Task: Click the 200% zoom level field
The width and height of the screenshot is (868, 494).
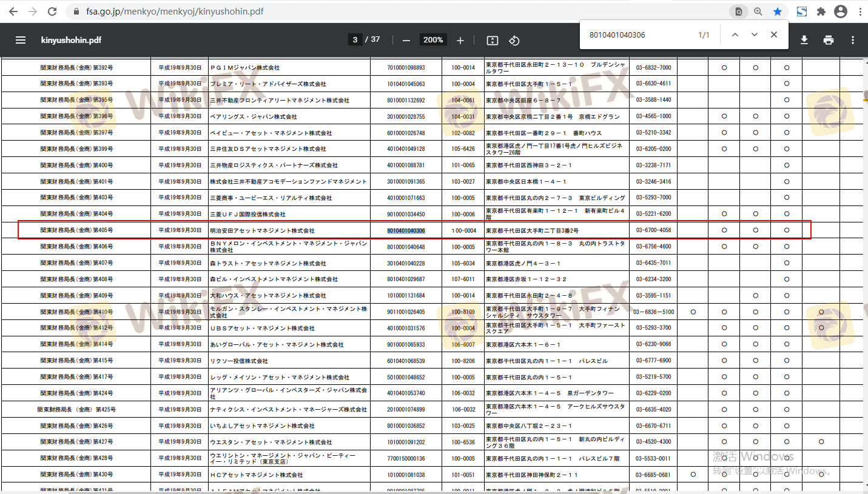Action: tap(433, 40)
